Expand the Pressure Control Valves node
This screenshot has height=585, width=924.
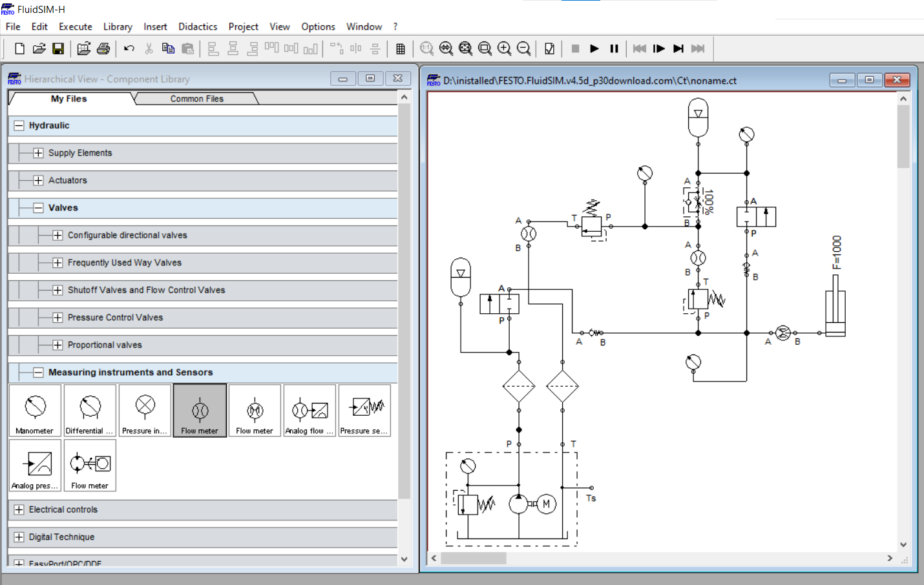(x=58, y=318)
